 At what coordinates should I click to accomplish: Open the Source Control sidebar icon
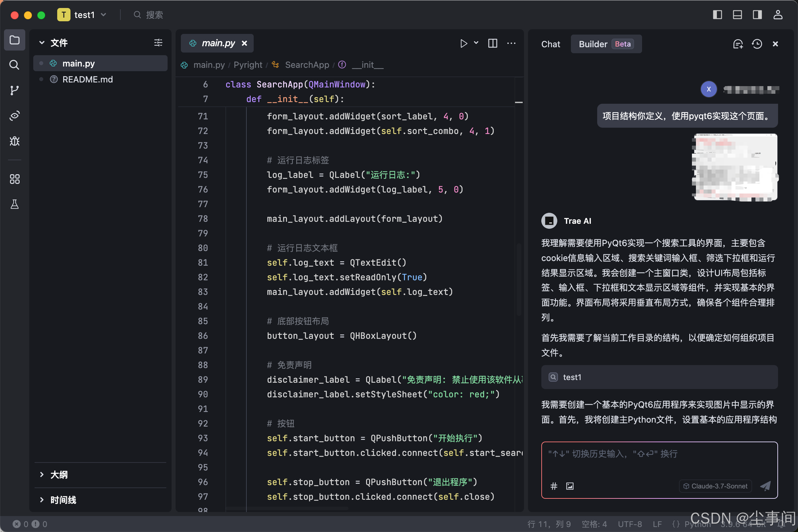point(14,90)
